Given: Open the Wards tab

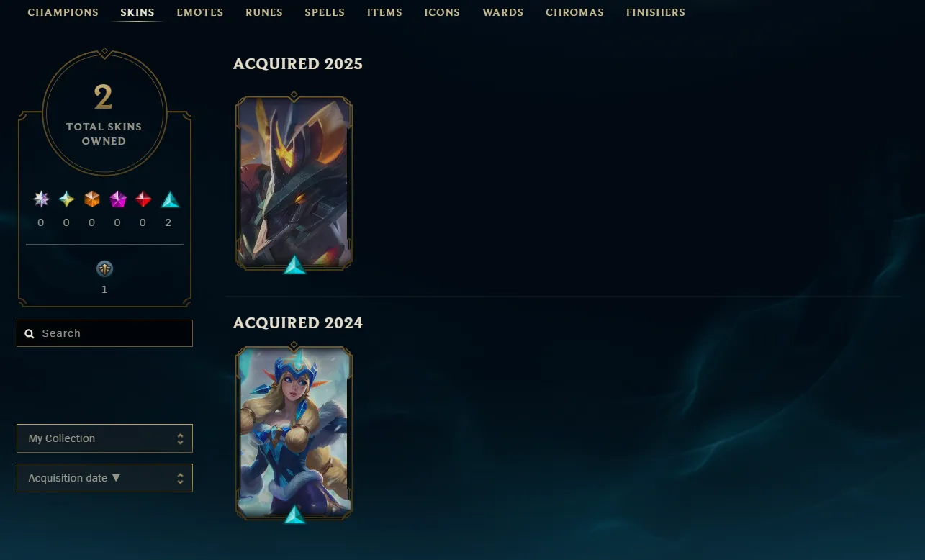Looking at the screenshot, I should [503, 12].
